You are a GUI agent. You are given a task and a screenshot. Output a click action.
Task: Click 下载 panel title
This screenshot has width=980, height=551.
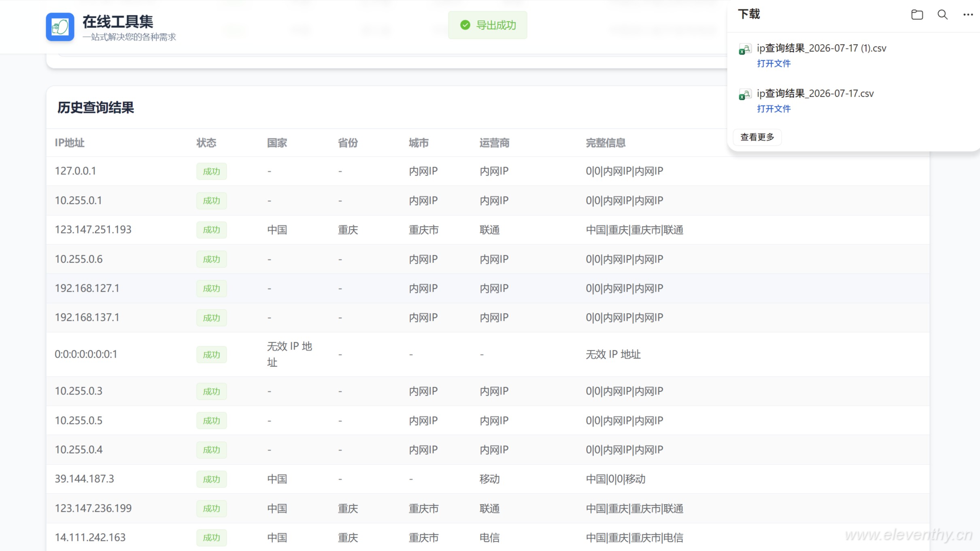748,14
